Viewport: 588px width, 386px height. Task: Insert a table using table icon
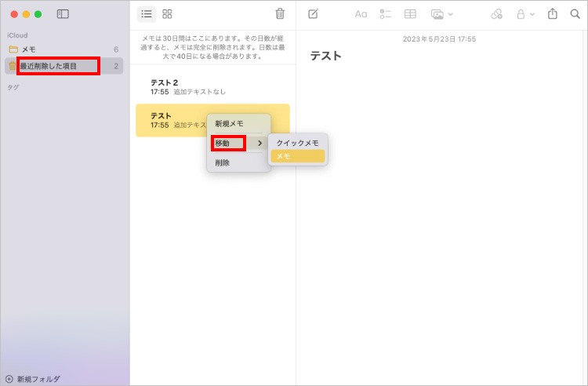tap(410, 14)
